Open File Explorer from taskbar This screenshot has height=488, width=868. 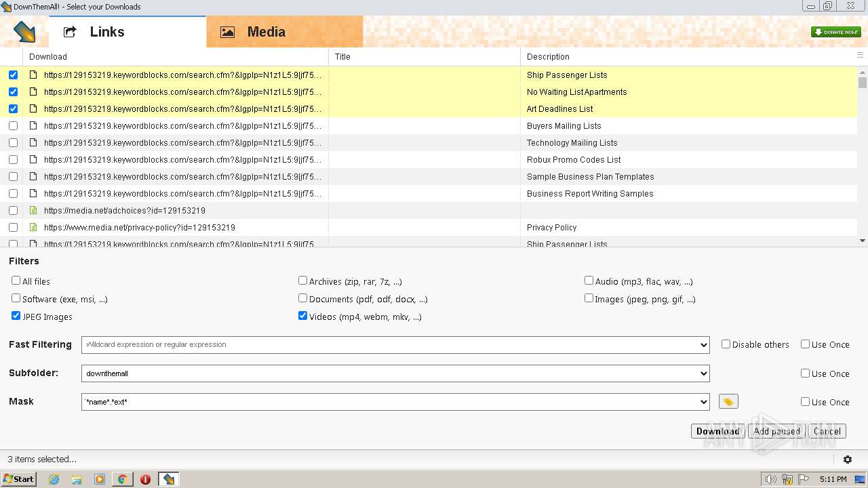[77, 479]
